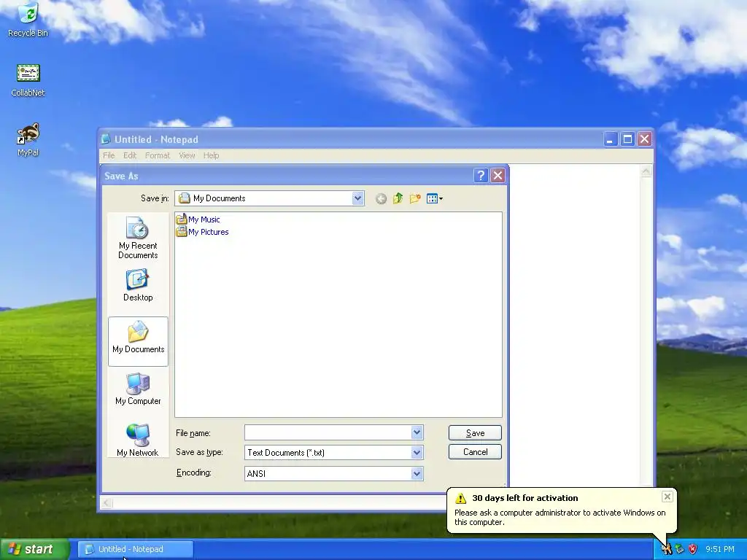Open the Help menu in Notepad
The height and width of the screenshot is (560, 747).
click(x=211, y=155)
